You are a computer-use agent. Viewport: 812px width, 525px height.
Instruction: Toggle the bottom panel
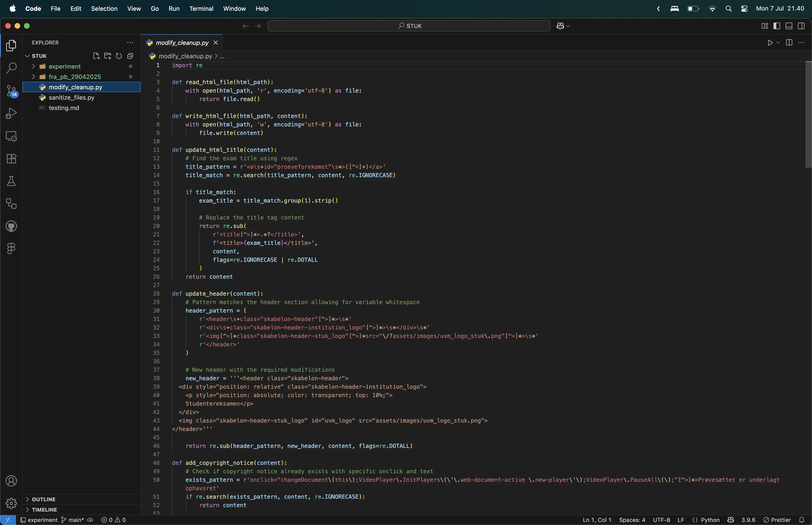click(789, 26)
